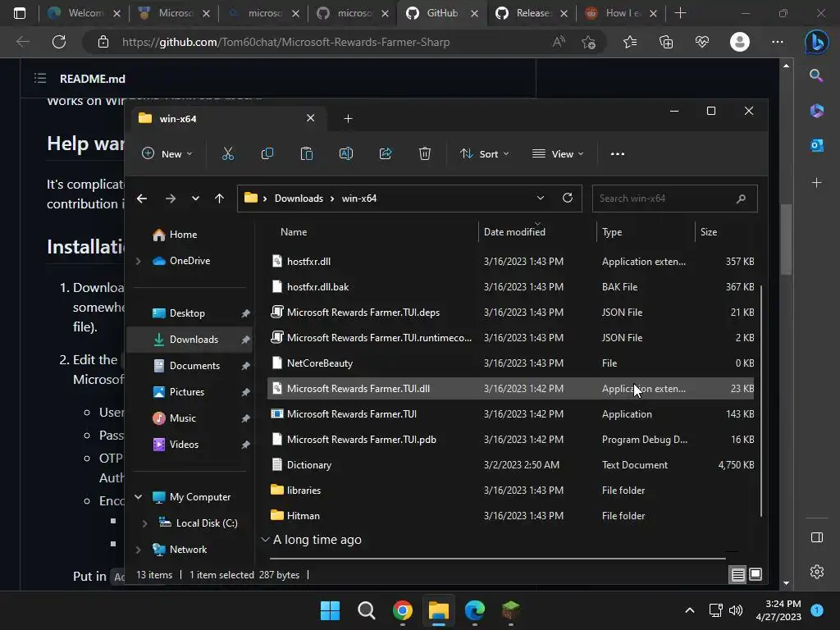Open the Sort dropdown
This screenshot has width=840, height=630.
pos(484,153)
